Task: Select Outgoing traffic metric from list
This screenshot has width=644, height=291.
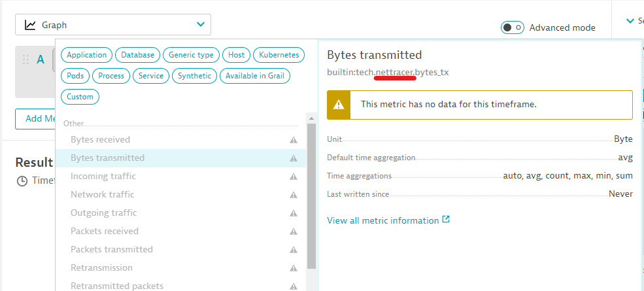Action: click(x=103, y=213)
